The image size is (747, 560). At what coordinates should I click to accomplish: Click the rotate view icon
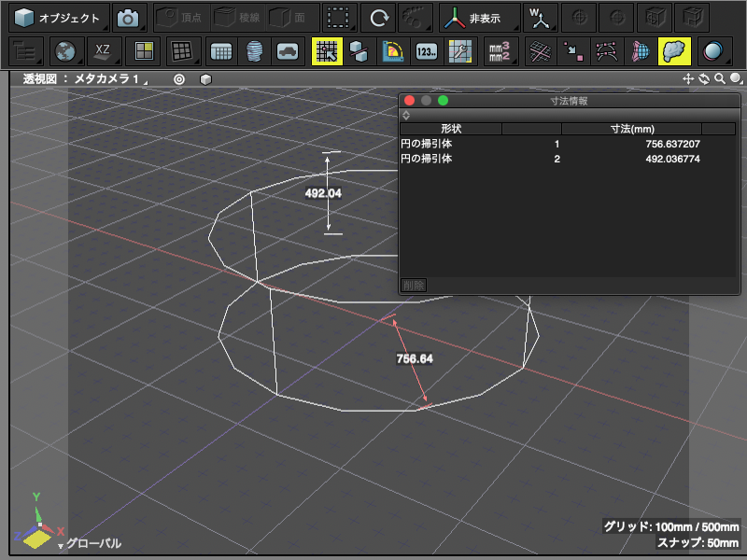(x=704, y=79)
